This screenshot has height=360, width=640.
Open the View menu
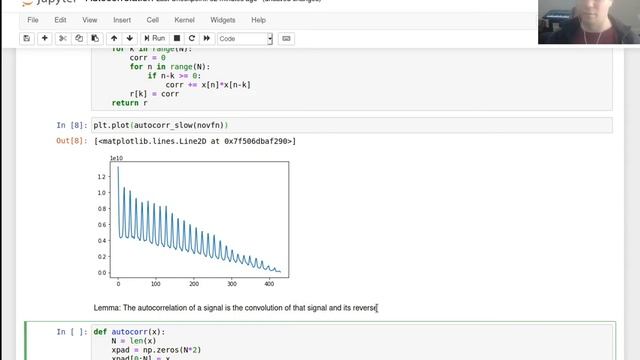click(x=89, y=20)
